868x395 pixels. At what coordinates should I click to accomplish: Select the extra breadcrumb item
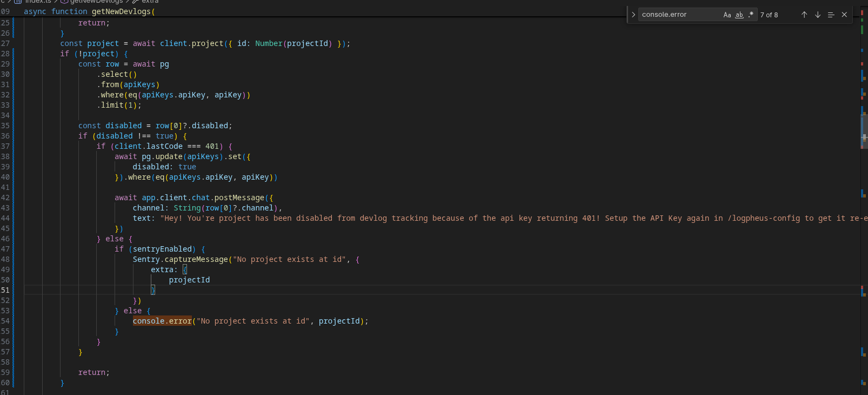coord(150,2)
